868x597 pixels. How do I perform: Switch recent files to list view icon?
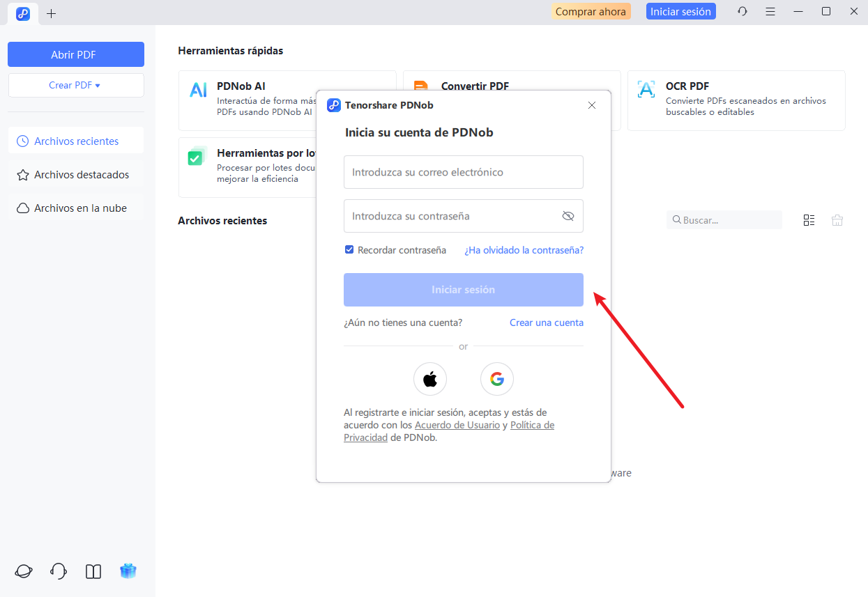coord(809,220)
